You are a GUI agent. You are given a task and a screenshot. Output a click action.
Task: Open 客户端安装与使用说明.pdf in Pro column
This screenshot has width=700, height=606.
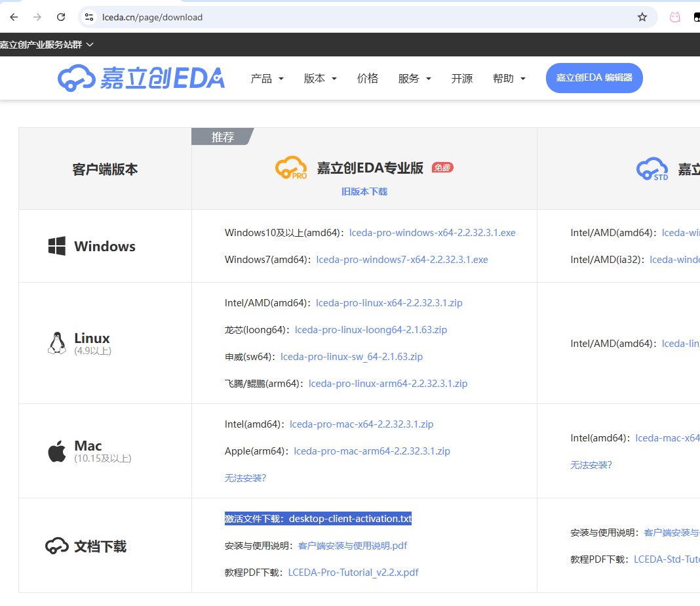coord(352,545)
